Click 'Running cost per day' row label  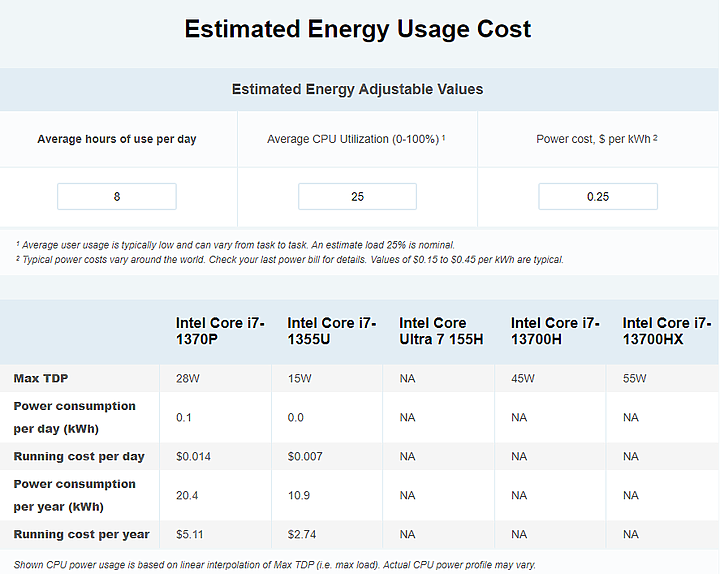(x=79, y=456)
